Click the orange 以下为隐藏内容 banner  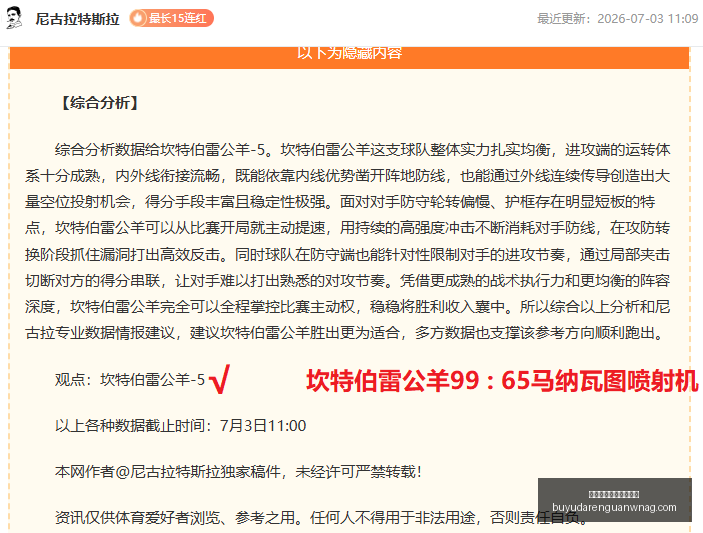coord(349,57)
